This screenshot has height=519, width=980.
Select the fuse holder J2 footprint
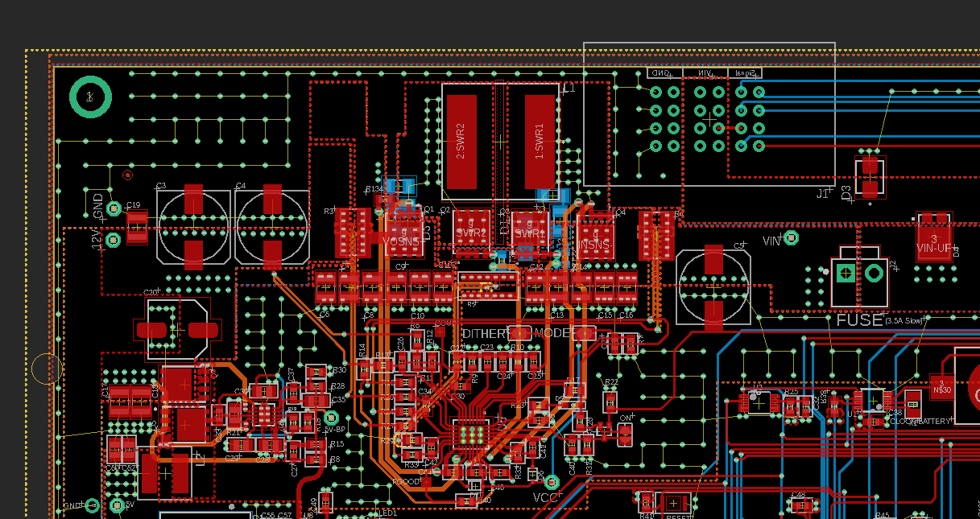click(859, 278)
